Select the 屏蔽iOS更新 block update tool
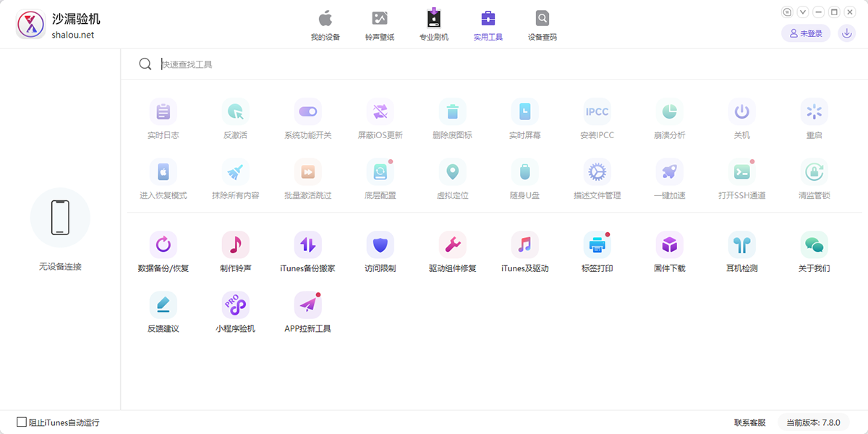 [x=380, y=119]
